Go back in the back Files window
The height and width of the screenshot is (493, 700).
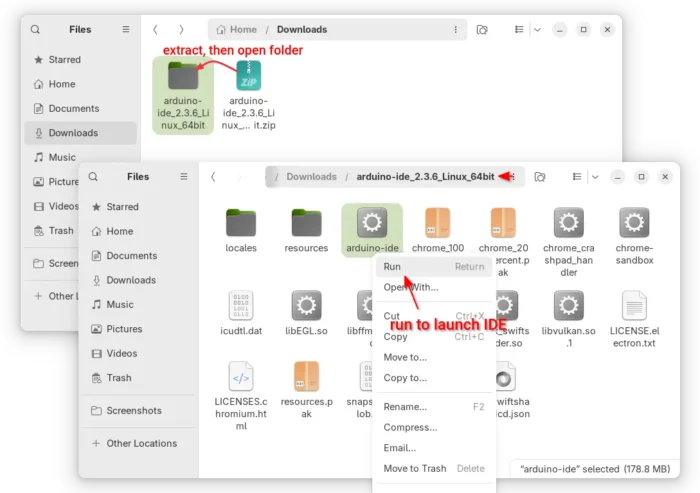155,29
